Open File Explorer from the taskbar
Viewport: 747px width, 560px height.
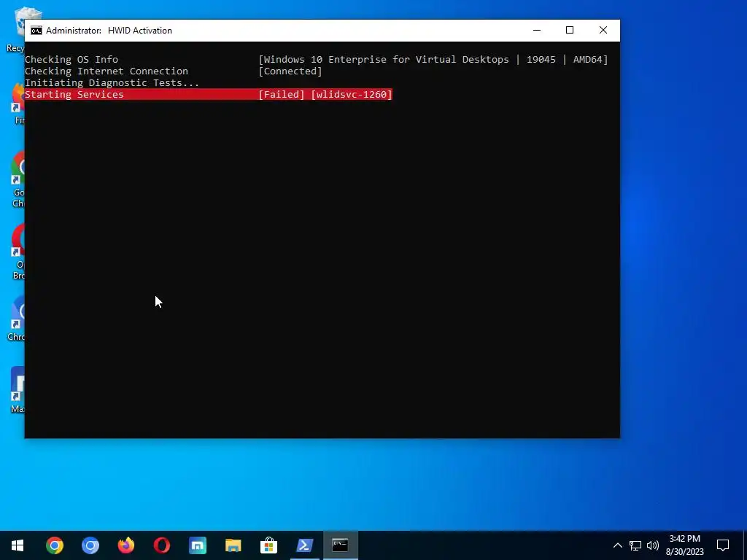[233, 545]
